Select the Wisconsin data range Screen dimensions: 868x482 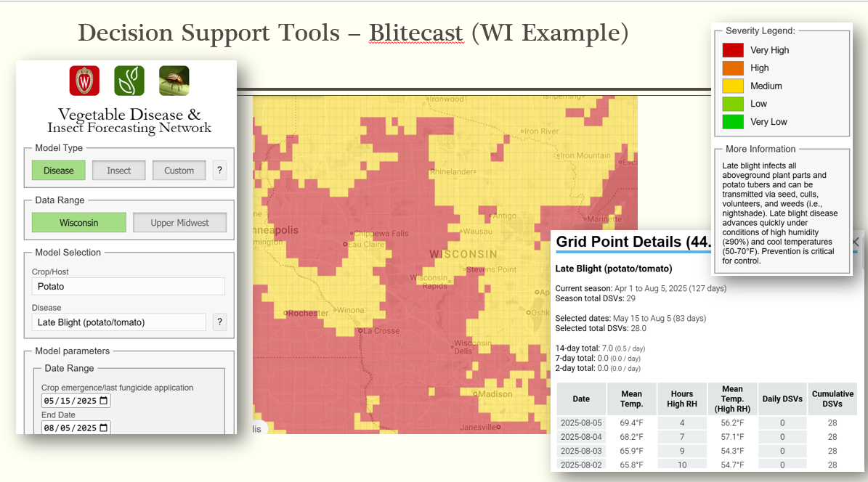click(x=78, y=223)
